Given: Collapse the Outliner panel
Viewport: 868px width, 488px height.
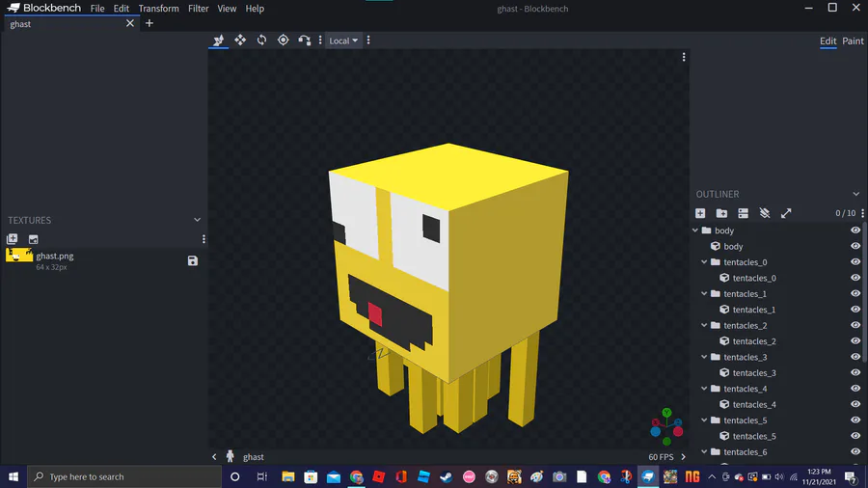Looking at the screenshot, I should (855, 194).
